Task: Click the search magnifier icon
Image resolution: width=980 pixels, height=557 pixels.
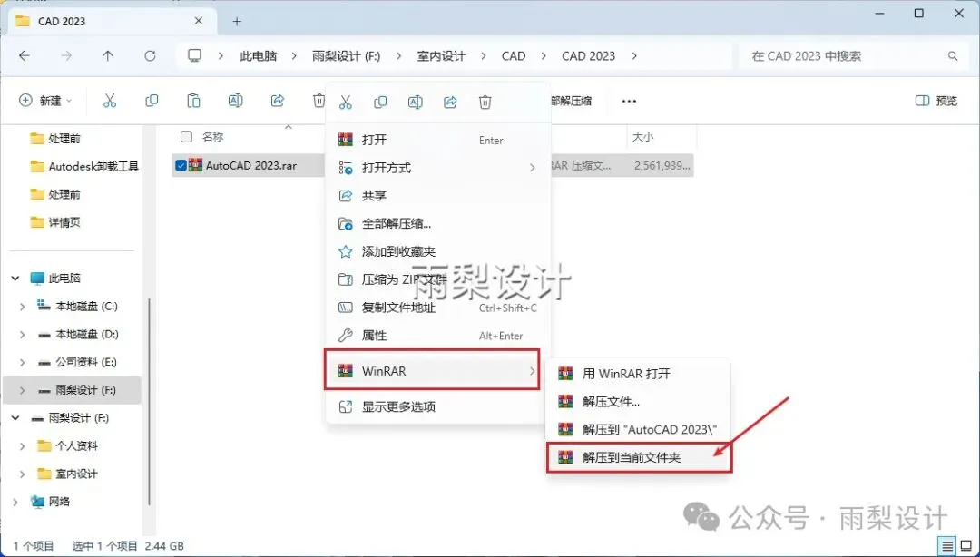Action: pyautogui.click(x=953, y=56)
